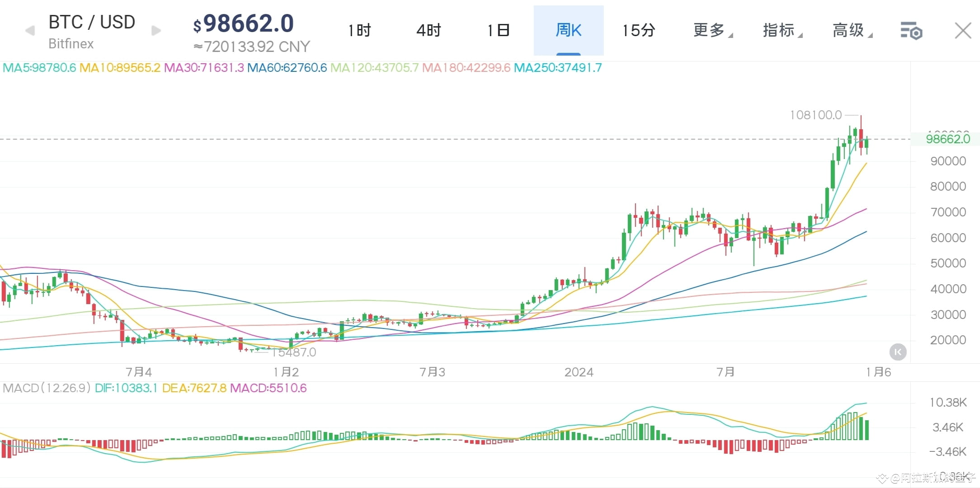Switch to the 1时 hourly chart tab

coord(359,30)
